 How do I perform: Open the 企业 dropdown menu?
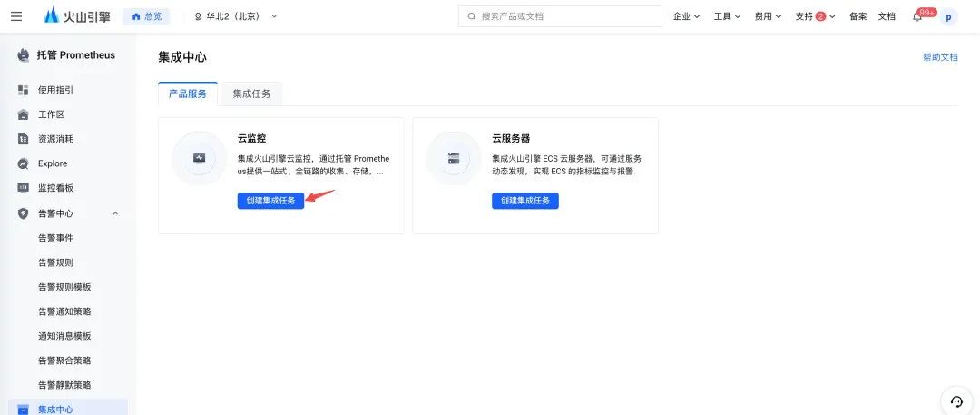686,16
